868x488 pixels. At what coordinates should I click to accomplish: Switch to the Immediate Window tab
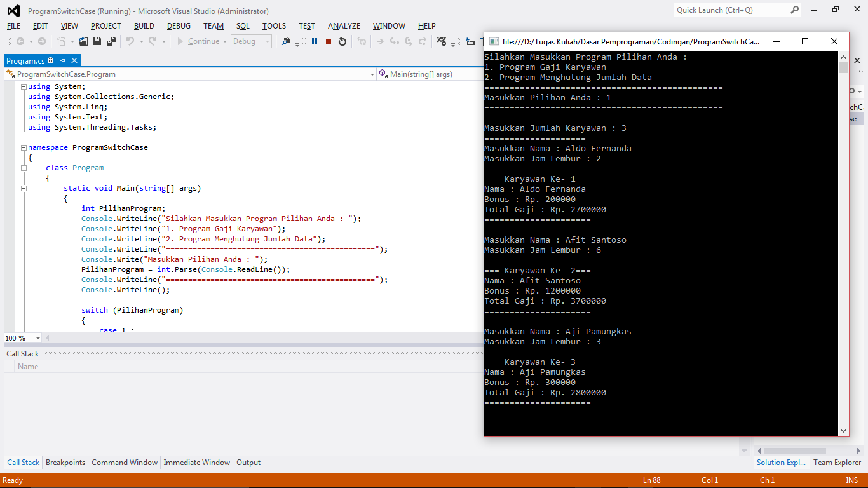(x=197, y=463)
